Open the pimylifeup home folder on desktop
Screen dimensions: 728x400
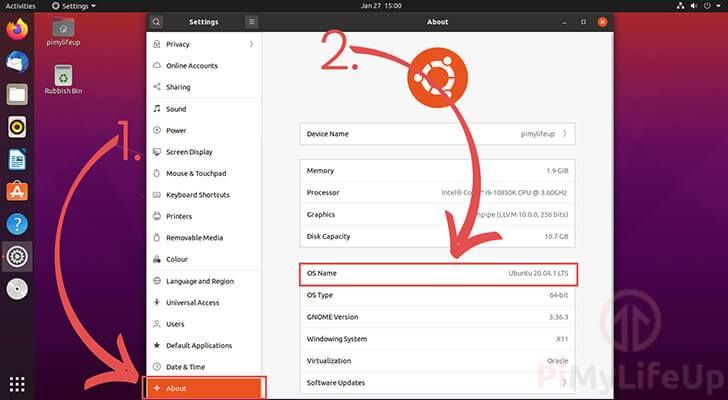(x=63, y=32)
